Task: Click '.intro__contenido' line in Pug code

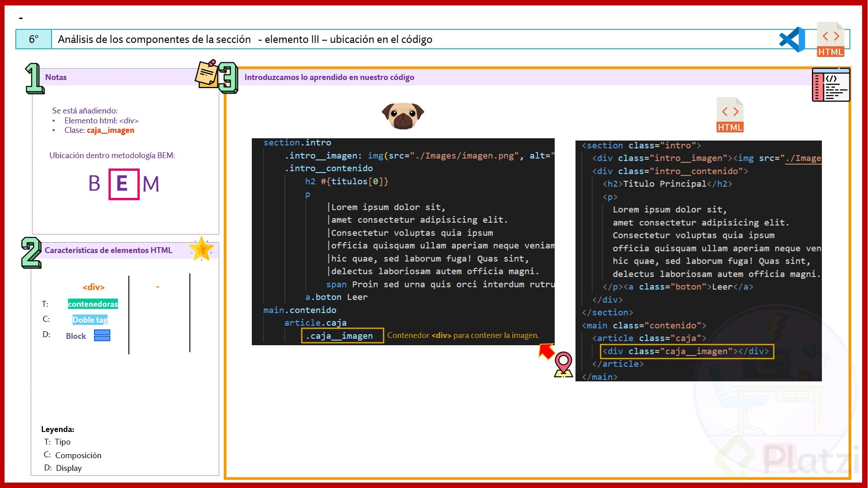Action: (329, 169)
